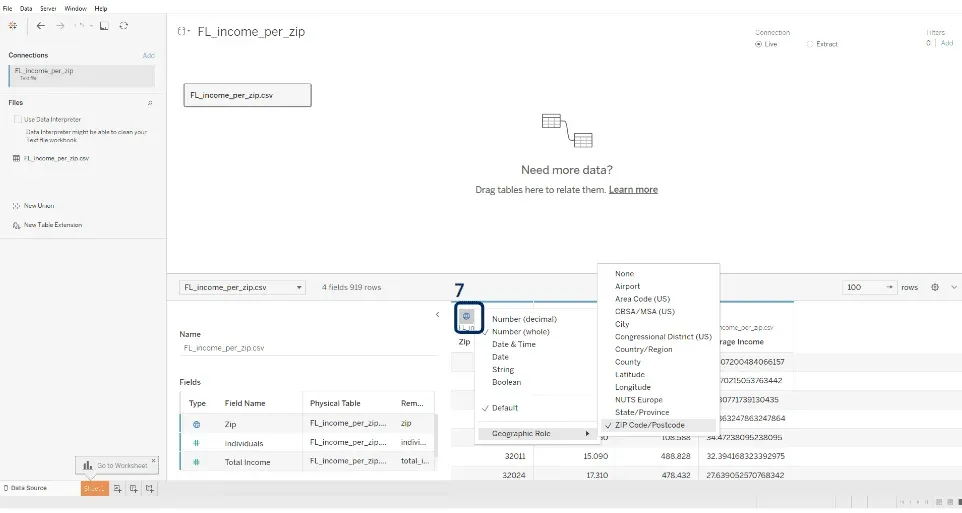
Task: Refresh the data source with circular icon
Action: point(124,26)
